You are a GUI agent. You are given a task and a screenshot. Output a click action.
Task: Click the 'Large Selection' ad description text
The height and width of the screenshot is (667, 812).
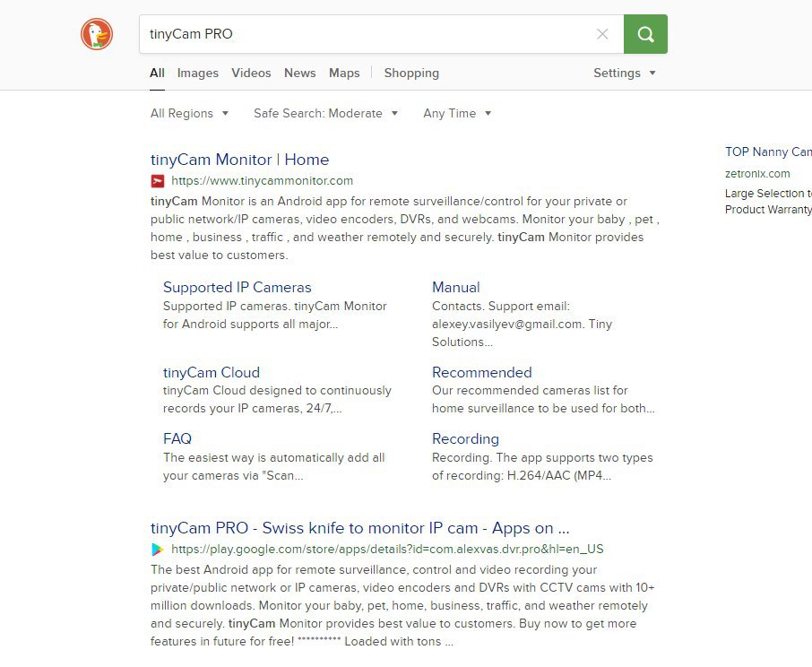[768, 202]
